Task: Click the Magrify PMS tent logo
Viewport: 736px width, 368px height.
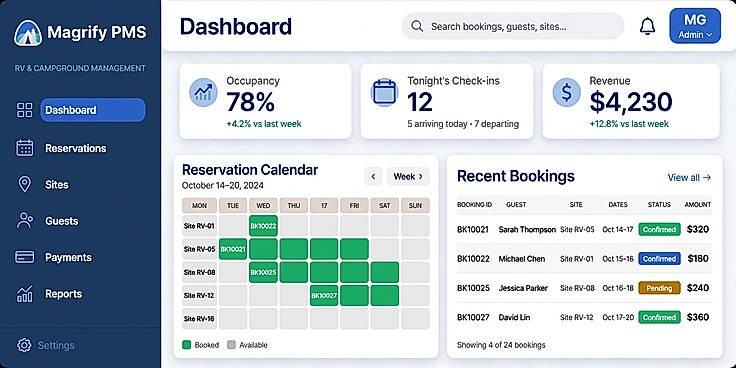Action: coord(28,32)
